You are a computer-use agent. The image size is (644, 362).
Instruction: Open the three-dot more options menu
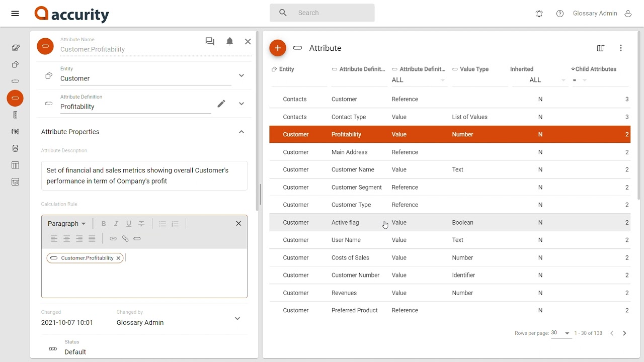tap(621, 48)
